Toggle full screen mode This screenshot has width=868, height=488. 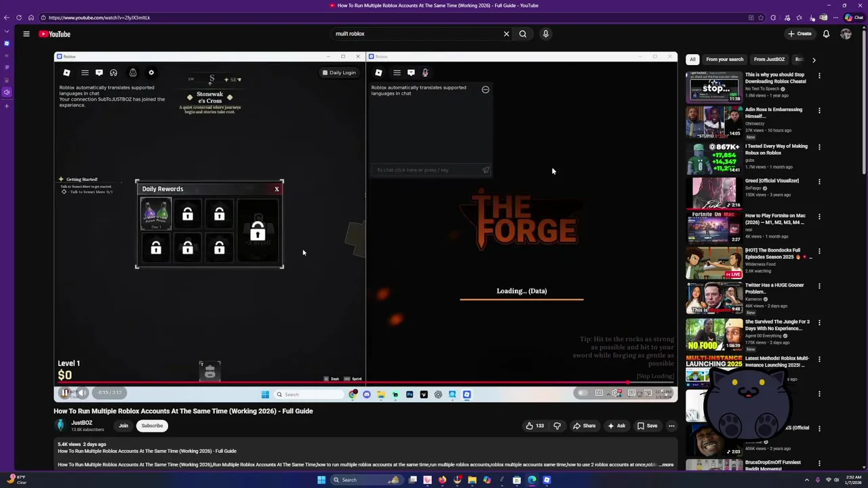pos(666,392)
